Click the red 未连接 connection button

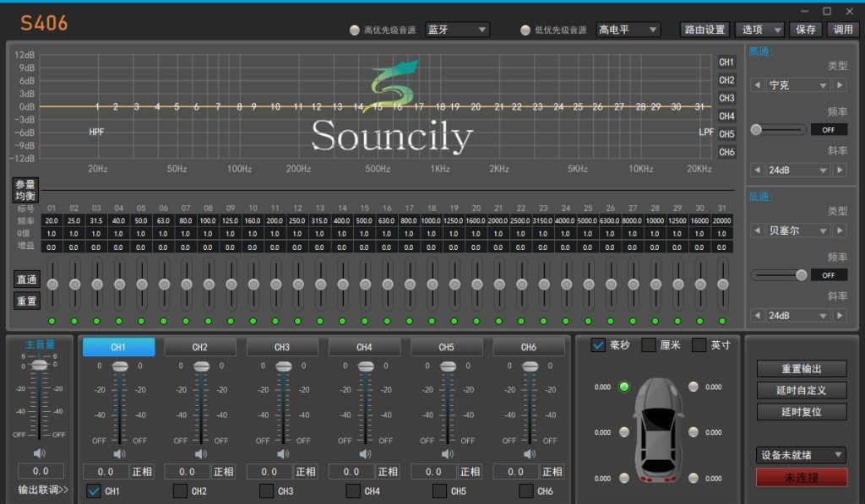coord(802,478)
